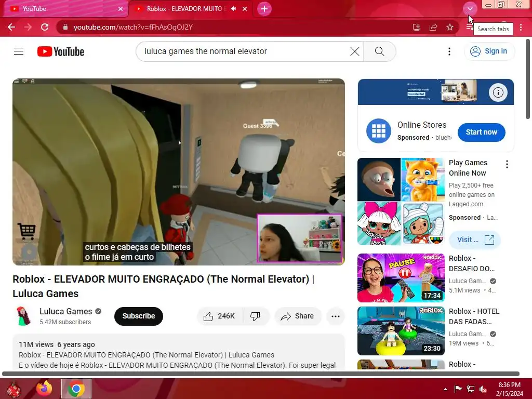This screenshot has width=532, height=399.
Task: Clear the search text with X
Action: click(355, 51)
